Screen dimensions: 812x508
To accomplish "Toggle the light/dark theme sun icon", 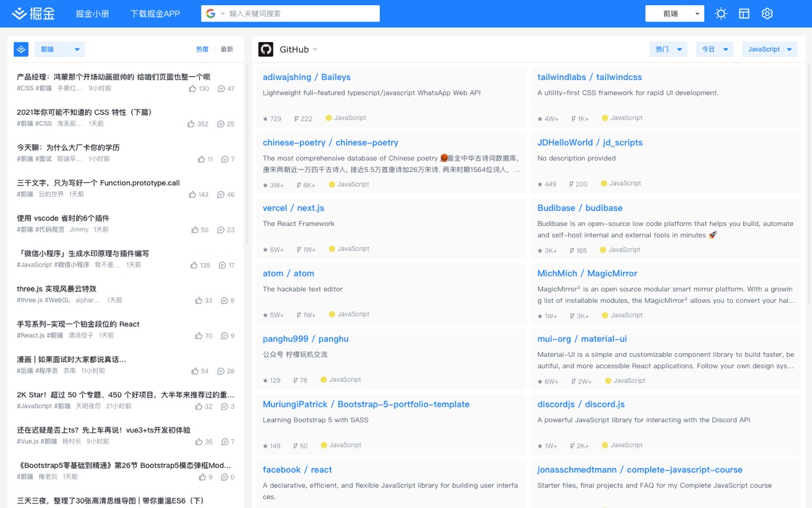I will point(721,13).
